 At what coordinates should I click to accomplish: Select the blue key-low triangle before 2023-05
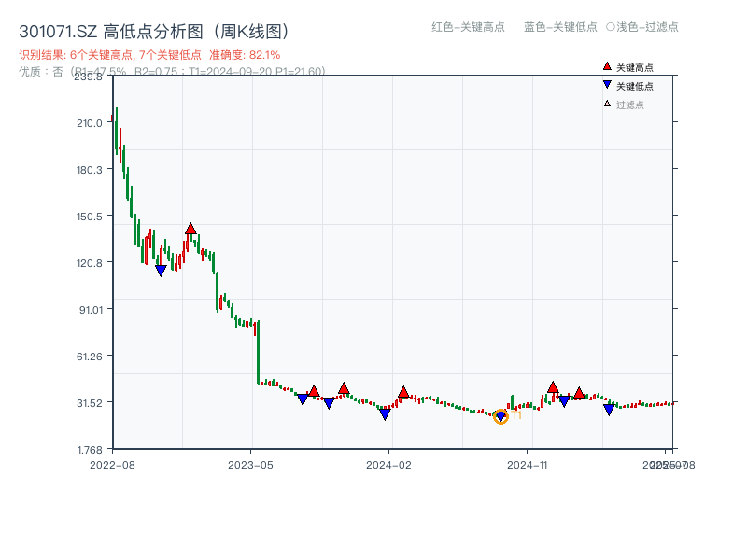pyautogui.click(x=161, y=271)
